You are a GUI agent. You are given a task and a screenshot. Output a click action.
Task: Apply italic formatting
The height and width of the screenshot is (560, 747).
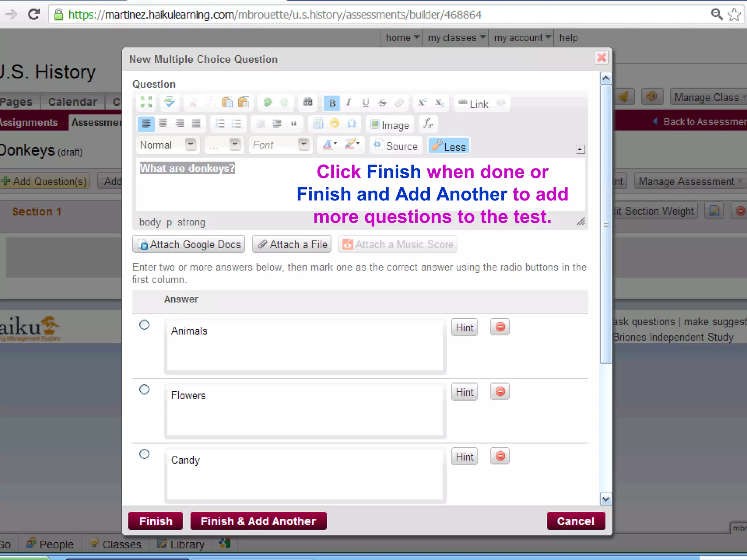point(349,102)
